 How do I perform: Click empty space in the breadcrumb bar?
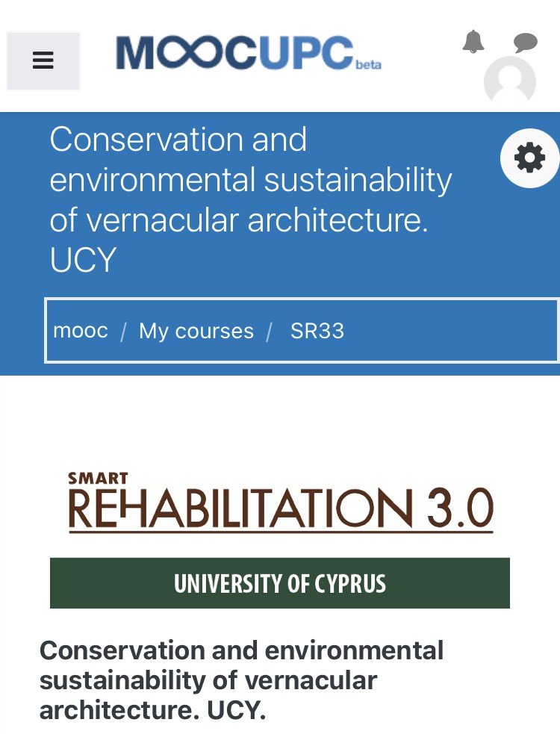click(x=449, y=331)
